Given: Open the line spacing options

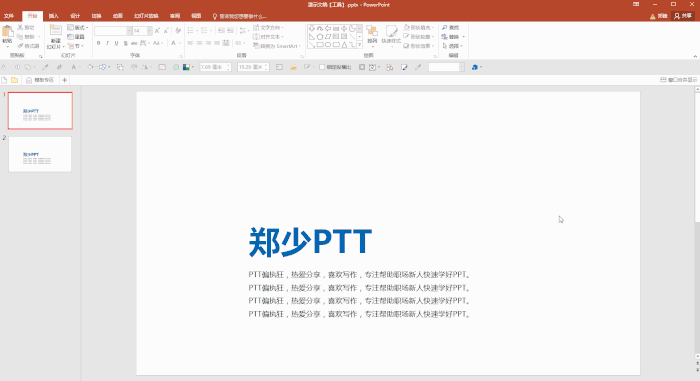Looking at the screenshot, I should pyautogui.click(x=244, y=31).
